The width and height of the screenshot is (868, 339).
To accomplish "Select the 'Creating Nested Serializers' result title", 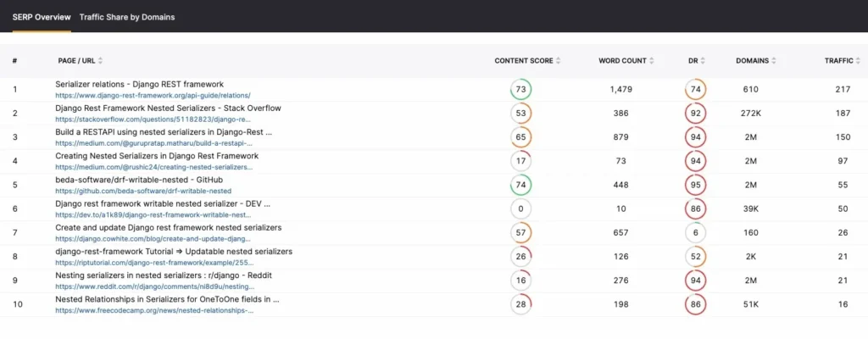I will [157, 156].
